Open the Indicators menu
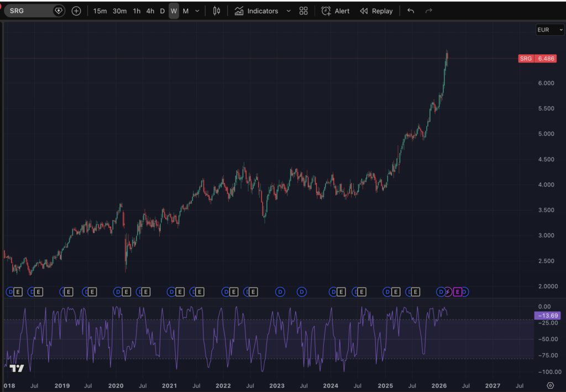The height and width of the screenshot is (392, 566). click(x=256, y=11)
